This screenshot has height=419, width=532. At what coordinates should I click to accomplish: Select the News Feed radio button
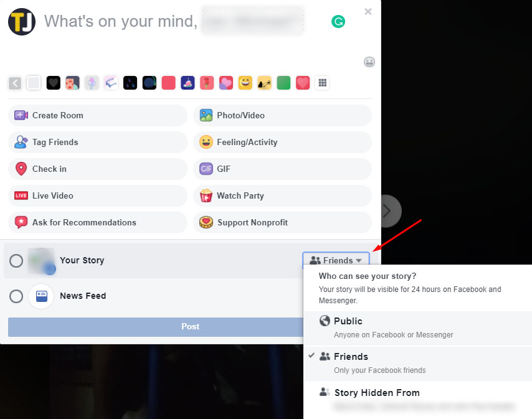tap(16, 296)
